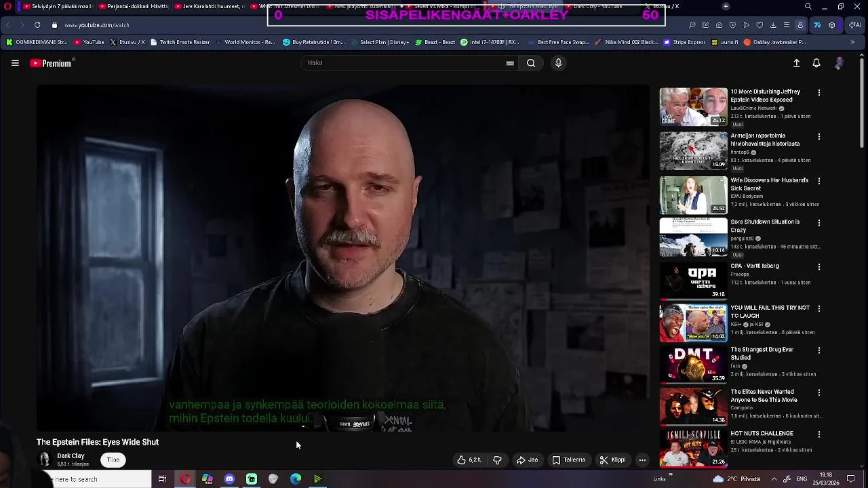Viewport: 868px width, 488px height.
Task: Open options for Sora Shutdown Situation video
Action: (819, 223)
